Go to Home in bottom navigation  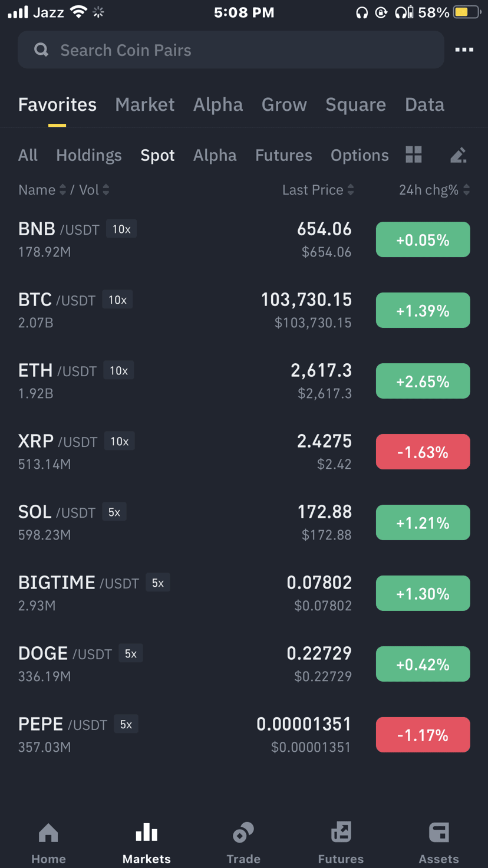click(x=48, y=844)
